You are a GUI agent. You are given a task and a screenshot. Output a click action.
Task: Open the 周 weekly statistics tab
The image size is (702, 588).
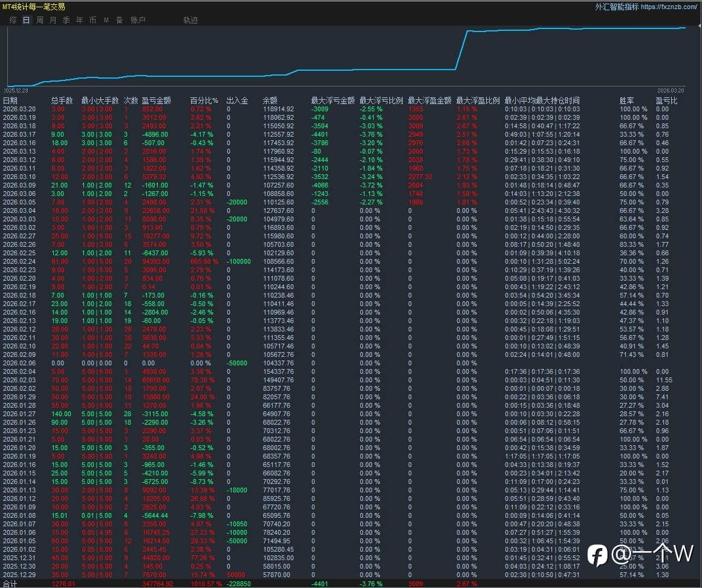click(40, 20)
